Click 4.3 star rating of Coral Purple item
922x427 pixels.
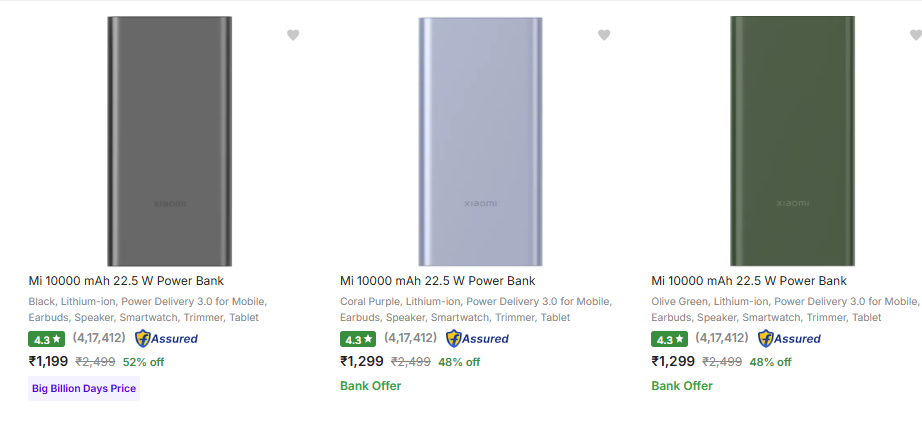pyautogui.click(x=358, y=339)
